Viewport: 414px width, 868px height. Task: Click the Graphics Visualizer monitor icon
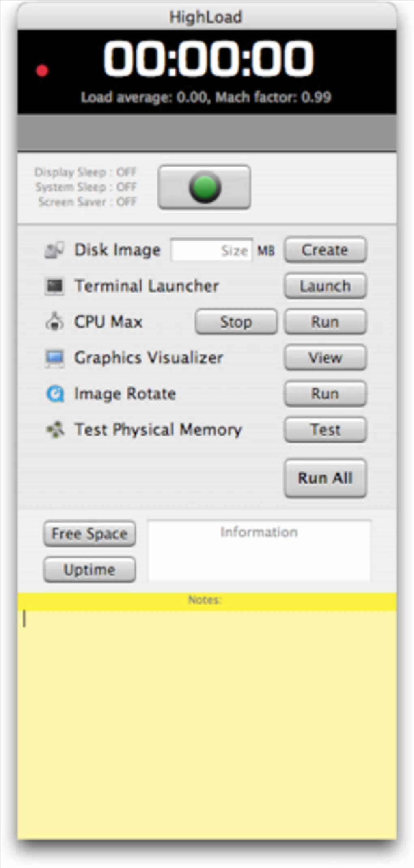54,358
